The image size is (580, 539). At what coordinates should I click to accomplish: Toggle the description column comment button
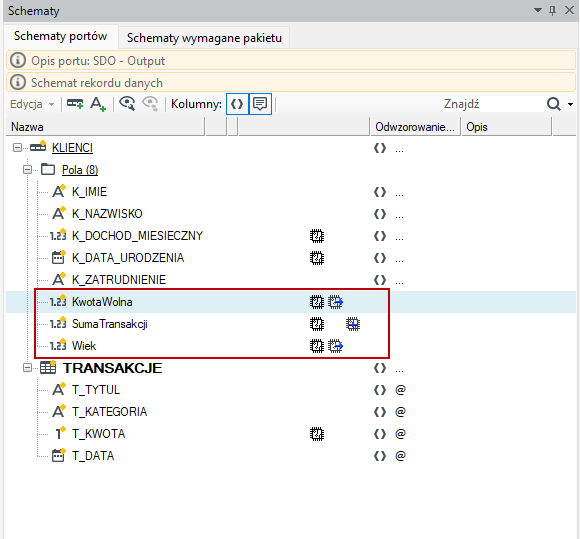(x=260, y=104)
